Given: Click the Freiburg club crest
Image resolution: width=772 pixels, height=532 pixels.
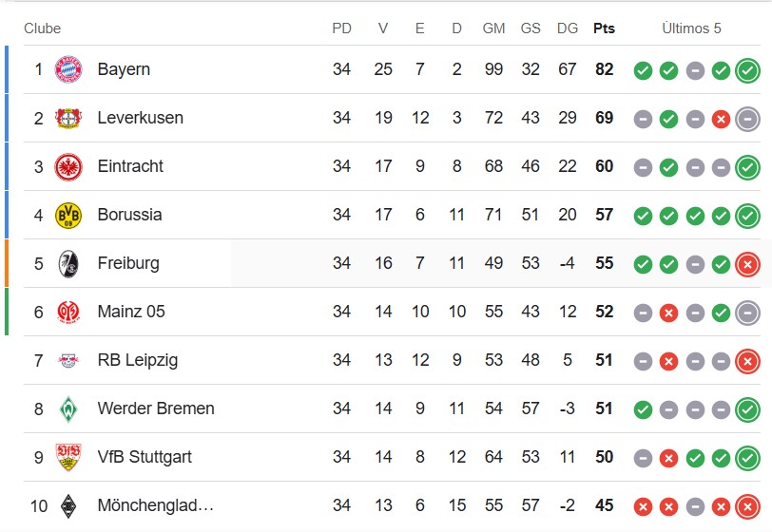Looking at the screenshot, I should [68, 264].
